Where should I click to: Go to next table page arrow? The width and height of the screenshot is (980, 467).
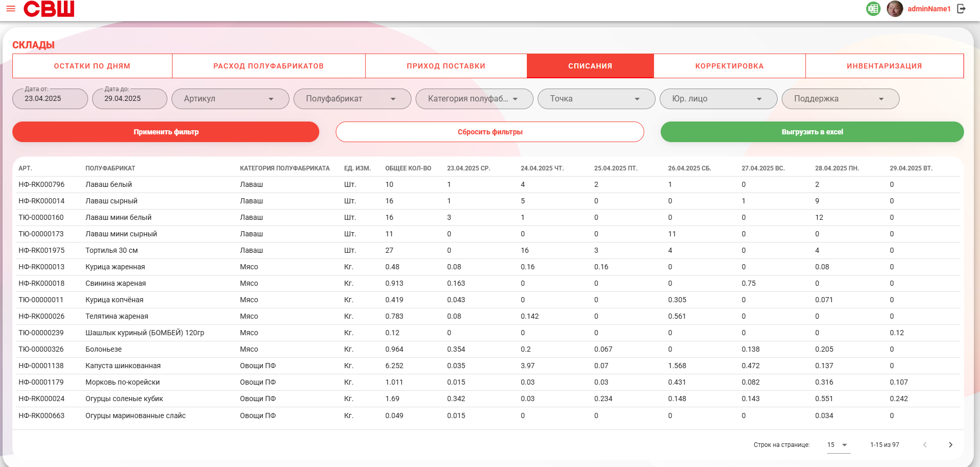[951, 445]
